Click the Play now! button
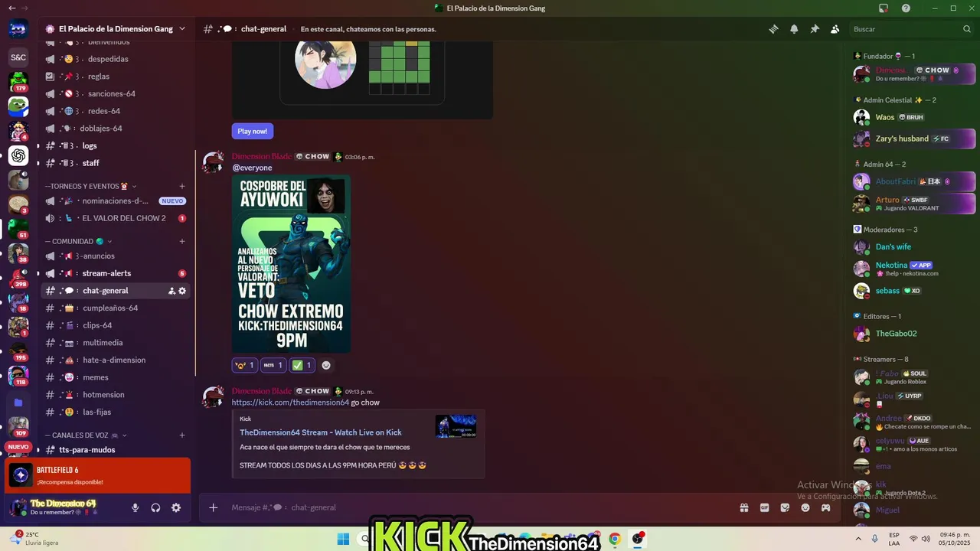980x551 pixels. coord(253,131)
